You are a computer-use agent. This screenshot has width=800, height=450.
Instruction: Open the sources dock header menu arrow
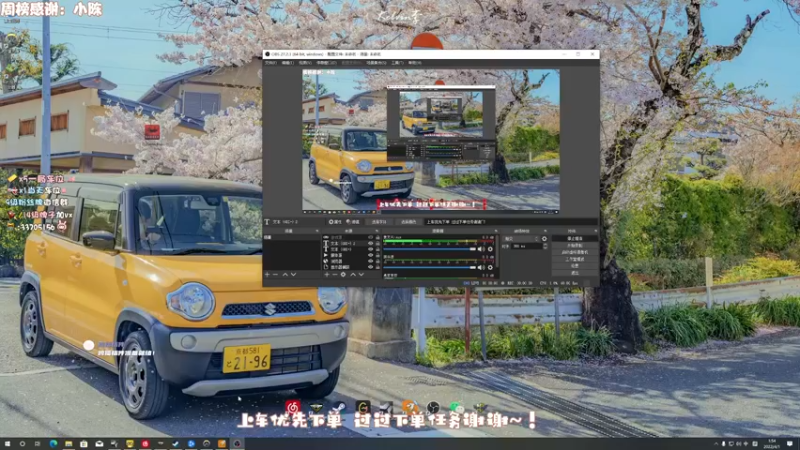376,231
